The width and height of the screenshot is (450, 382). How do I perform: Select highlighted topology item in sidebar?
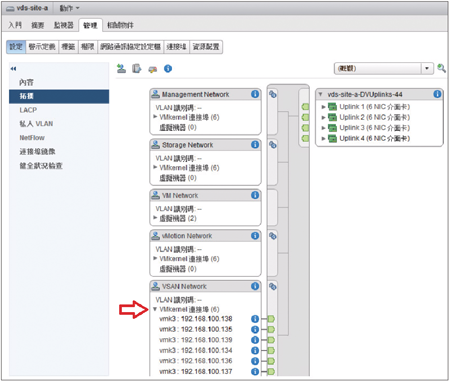[59, 96]
